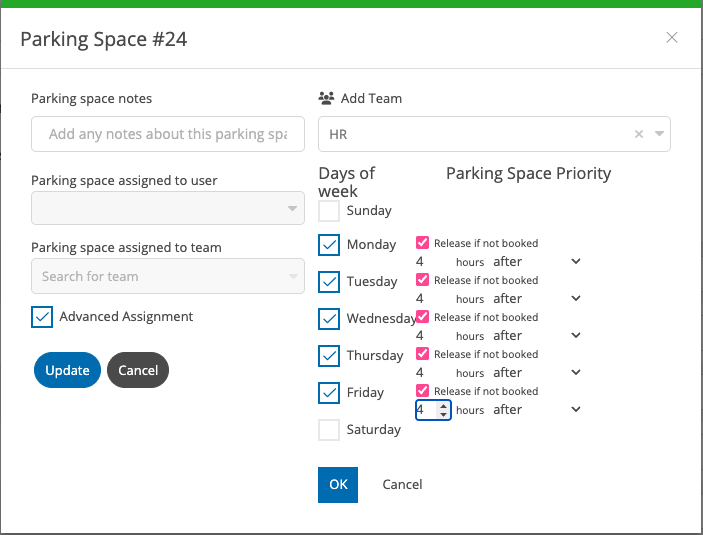Viewport: 703px width, 535px height.
Task: Click Cancel next to OK
Action: click(x=402, y=485)
